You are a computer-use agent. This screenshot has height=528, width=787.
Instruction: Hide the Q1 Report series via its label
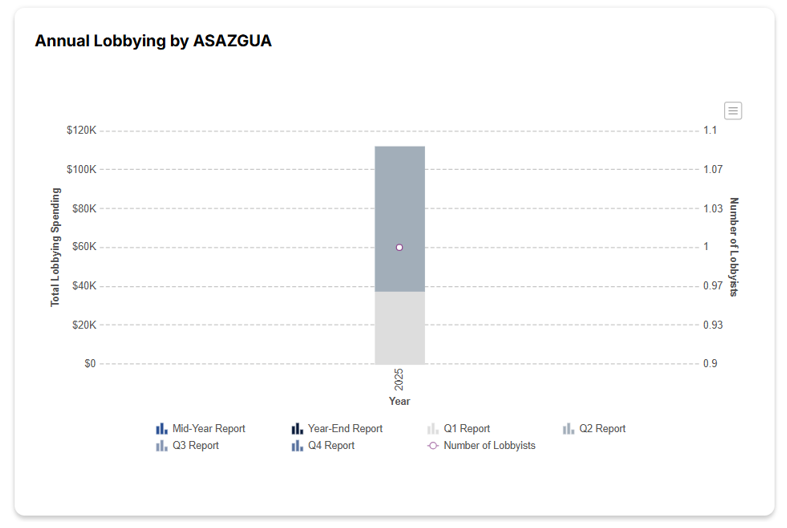click(466, 429)
